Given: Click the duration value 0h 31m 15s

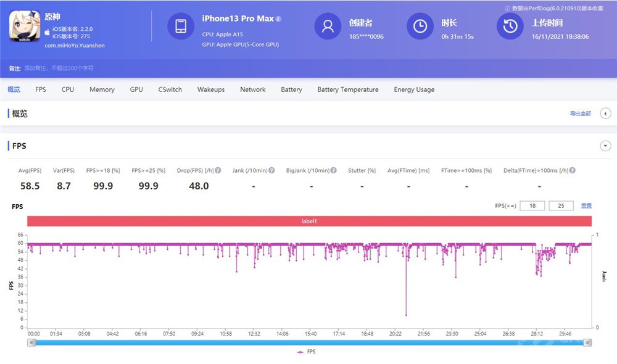Looking at the screenshot, I should point(457,36).
